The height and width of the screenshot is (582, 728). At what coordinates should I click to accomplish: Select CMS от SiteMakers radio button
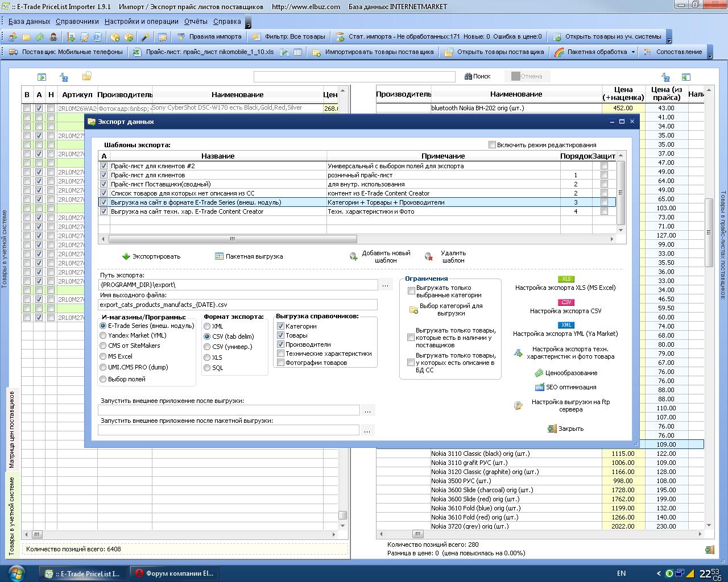point(103,346)
